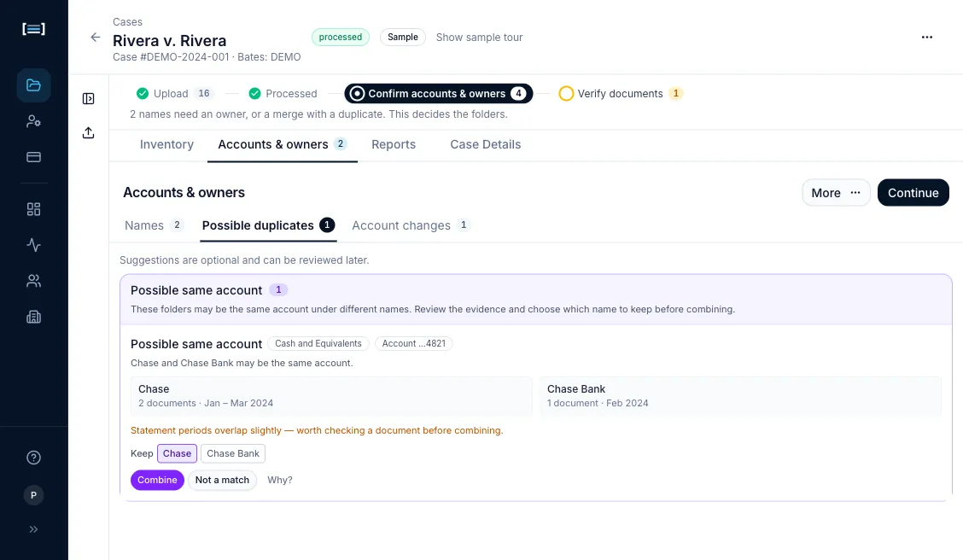Image resolution: width=963 pixels, height=560 pixels.
Task: Click the Account ...4821 tag
Action: tap(414, 344)
